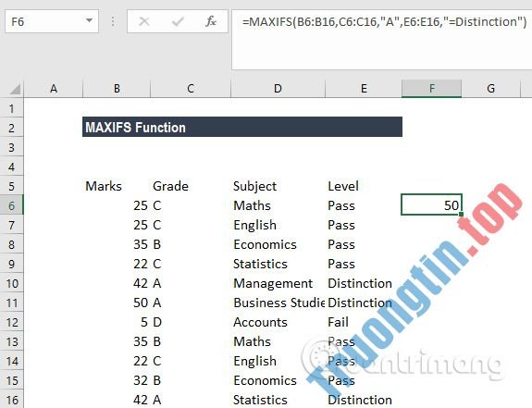532x408 pixels.
Task: Expand the Name Box dropdown arrow
Action: (x=89, y=20)
